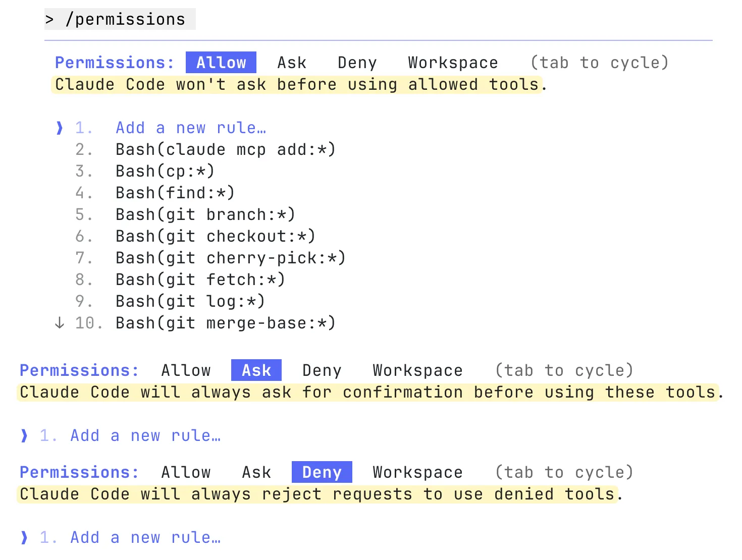Image resolution: width=742 pixels, height=560 pixels.
Task: Switch to the Deny tab in top Permissions bar
Action: click(x=357, y=62)
